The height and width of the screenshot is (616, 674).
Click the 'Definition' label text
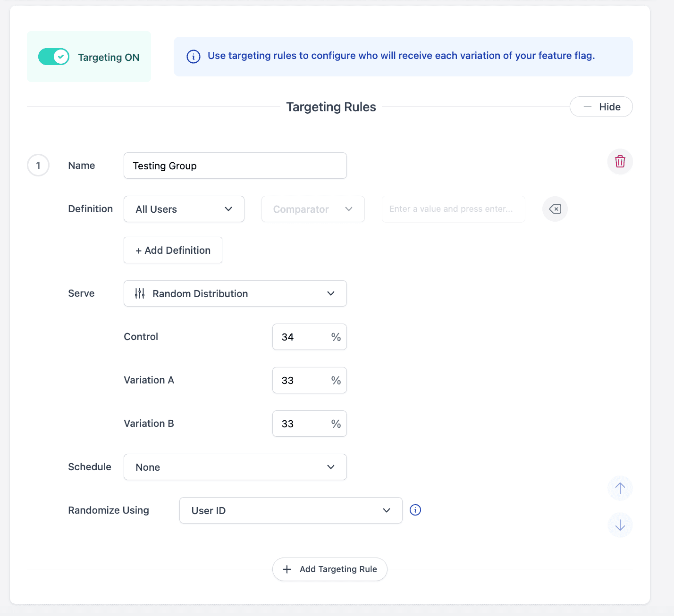(90, 209)
